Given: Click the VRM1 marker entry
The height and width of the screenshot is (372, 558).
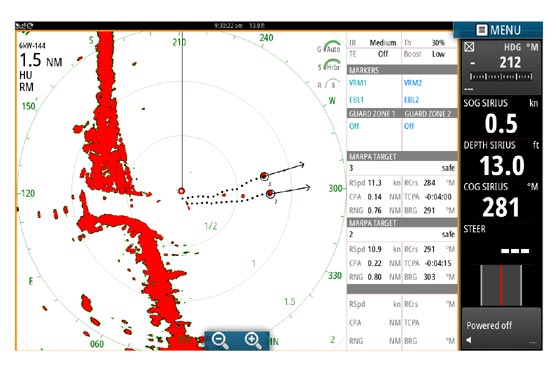Looking at the screenshot, I should coord(358,83).
